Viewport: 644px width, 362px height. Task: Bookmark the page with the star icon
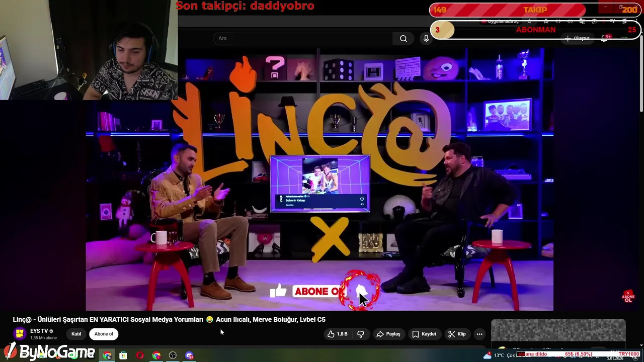tap(529, 22)
